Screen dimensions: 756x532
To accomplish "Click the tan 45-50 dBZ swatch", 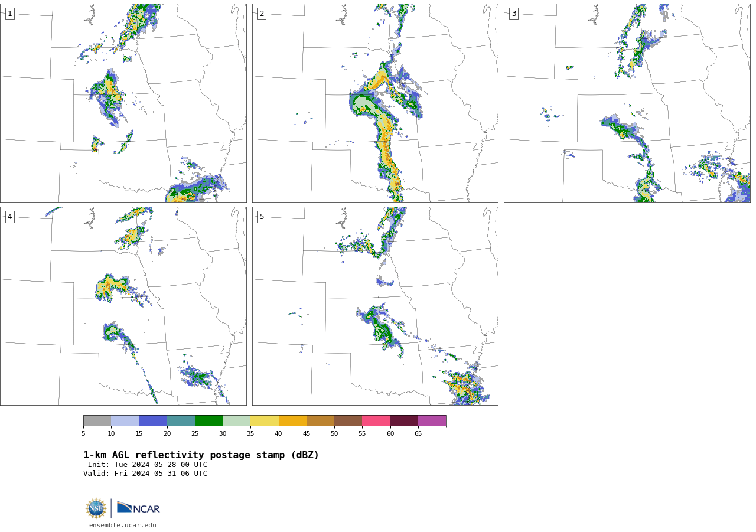I will coord(320,420).
